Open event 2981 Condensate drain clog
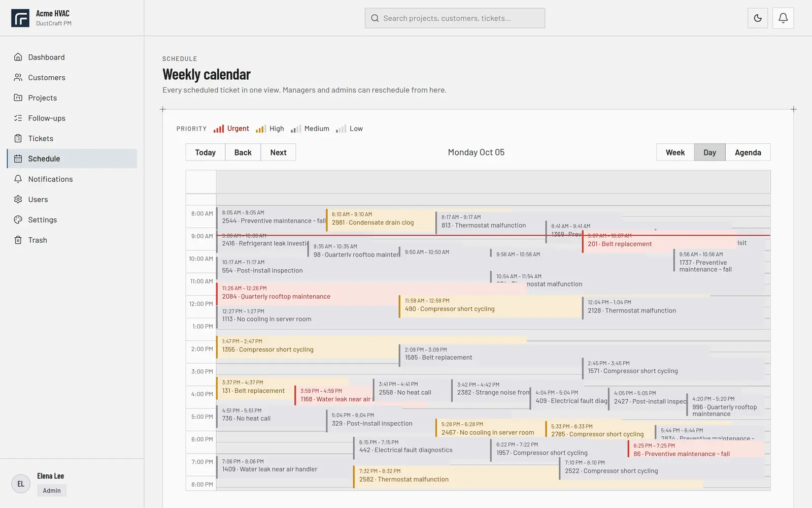 pyautogui.click(x=380, y=219)
